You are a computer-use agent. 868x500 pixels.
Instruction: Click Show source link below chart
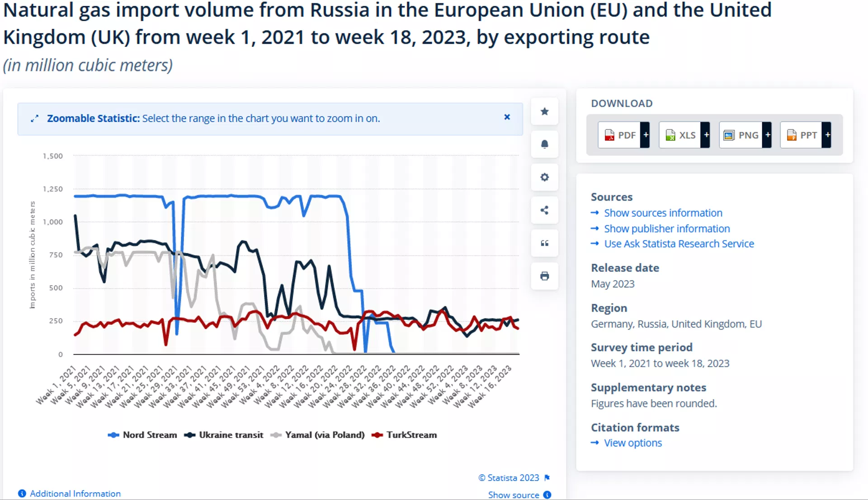point(514,495)
